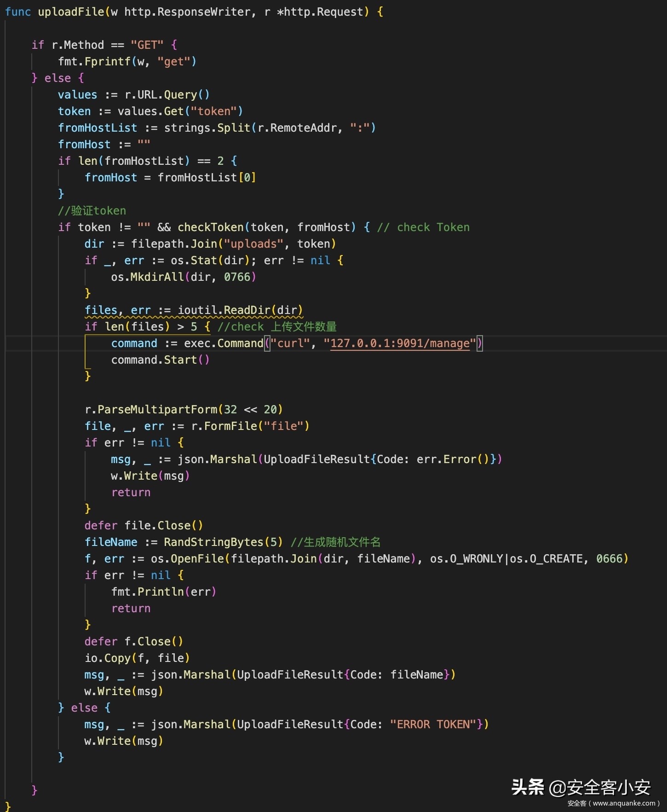Open the 127.0.0.1:9091/manage URL link
Viewport: 667px width, 812px height.
click(400, 343)
